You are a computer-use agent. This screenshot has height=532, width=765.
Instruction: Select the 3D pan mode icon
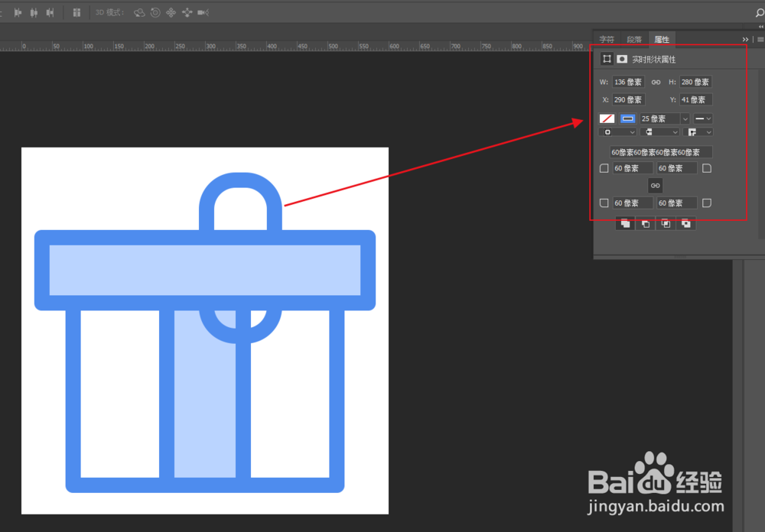point(171,13)
